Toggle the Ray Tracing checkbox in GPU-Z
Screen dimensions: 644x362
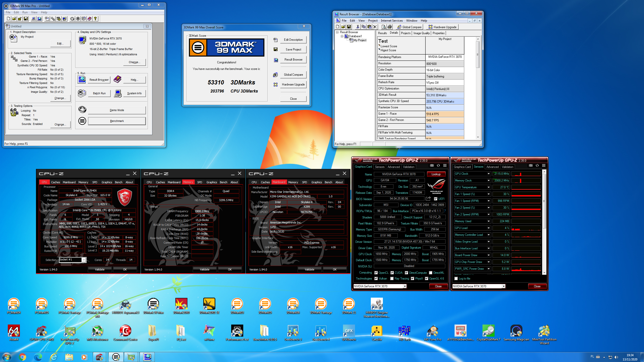point(392,279)
